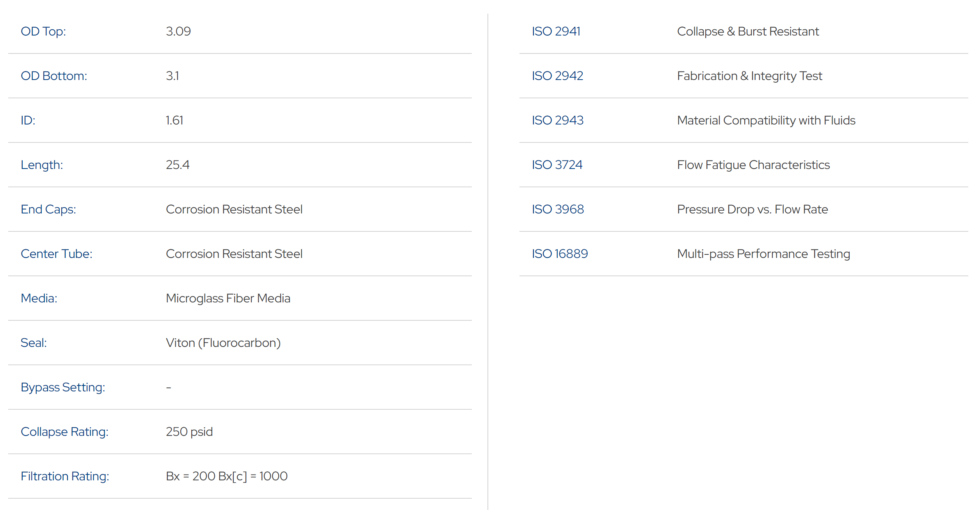
Task: Click the Microglass Fiber Media text
Action: (x=228, y=298)
